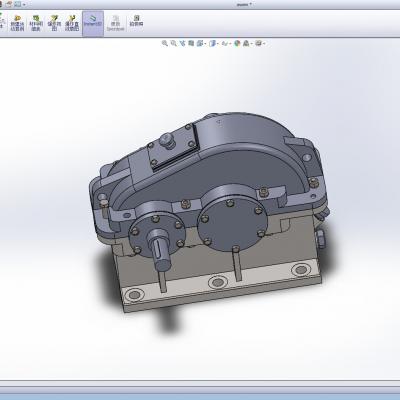The image size is (400, 400).
Task: Click second quick access toolbar icon
Action: (x=9, y=4)
